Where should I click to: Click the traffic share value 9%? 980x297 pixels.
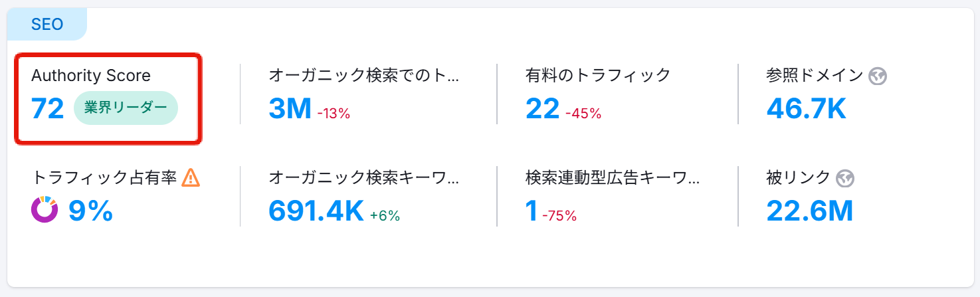(90, 211)
